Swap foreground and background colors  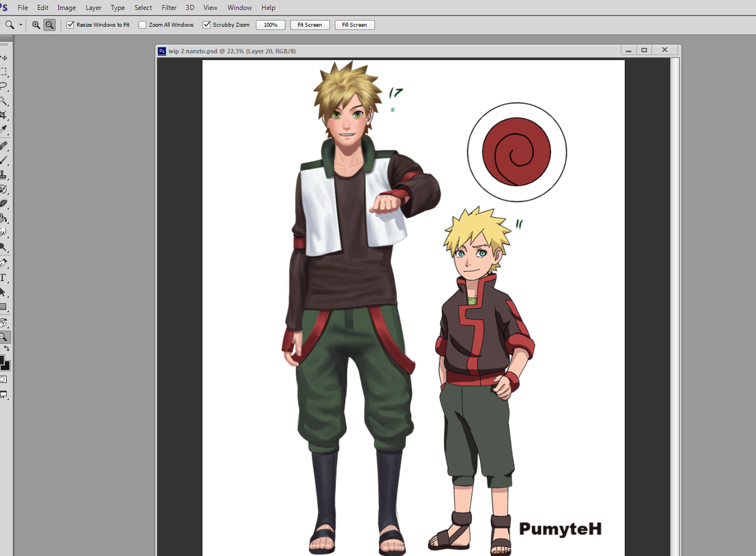coord(7,348)
